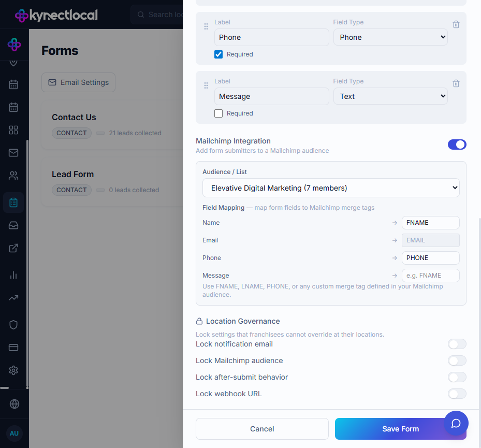Enable Lock Mailchimp audience toggle
Screen dimensions: 481x448
pyautogui.click(x=457, y=360)
